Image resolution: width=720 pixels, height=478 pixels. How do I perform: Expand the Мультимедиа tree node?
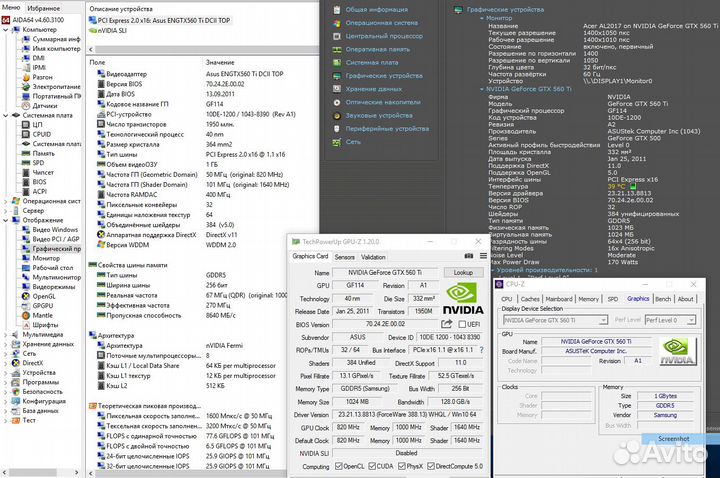pos(6,335)
